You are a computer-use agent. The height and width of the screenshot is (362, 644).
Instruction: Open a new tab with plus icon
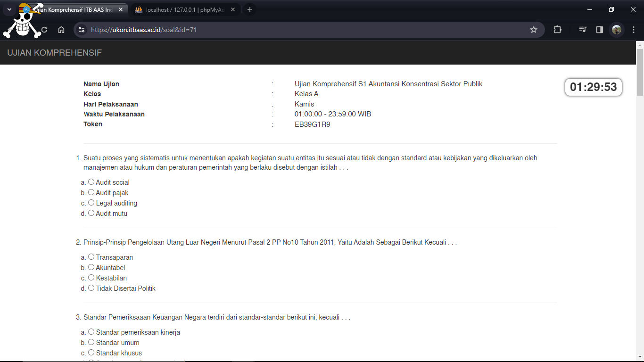click(x=250, y=9)
